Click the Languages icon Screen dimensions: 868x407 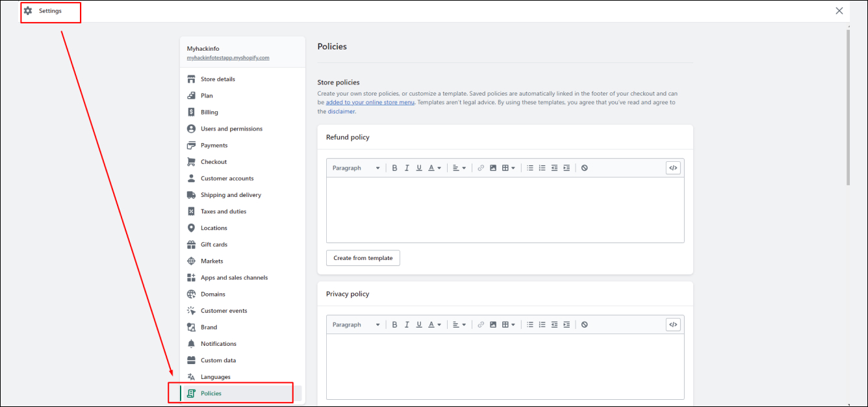tap(191, 377)
